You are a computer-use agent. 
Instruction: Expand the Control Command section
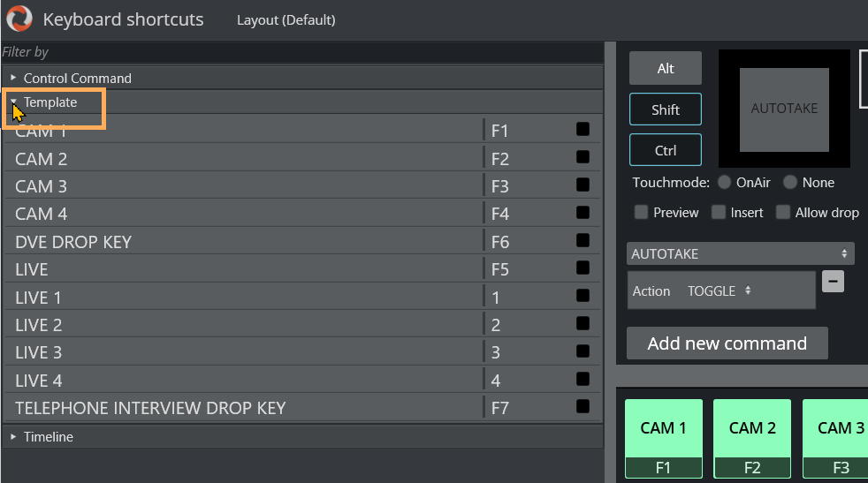[14, 78]
